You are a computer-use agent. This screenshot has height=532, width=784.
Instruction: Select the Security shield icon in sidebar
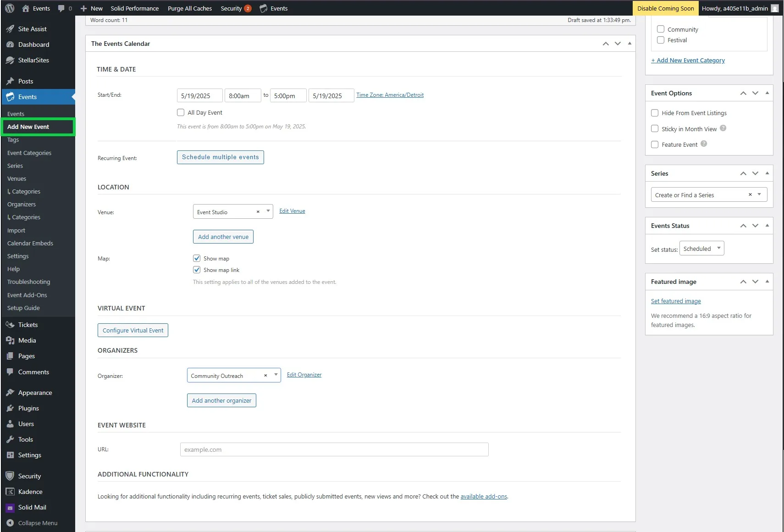pyautogui.click(x=11, y=476)
